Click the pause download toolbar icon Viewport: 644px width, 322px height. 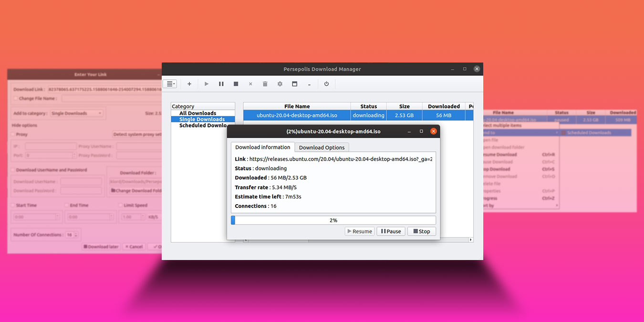click(x=221, y=83)
